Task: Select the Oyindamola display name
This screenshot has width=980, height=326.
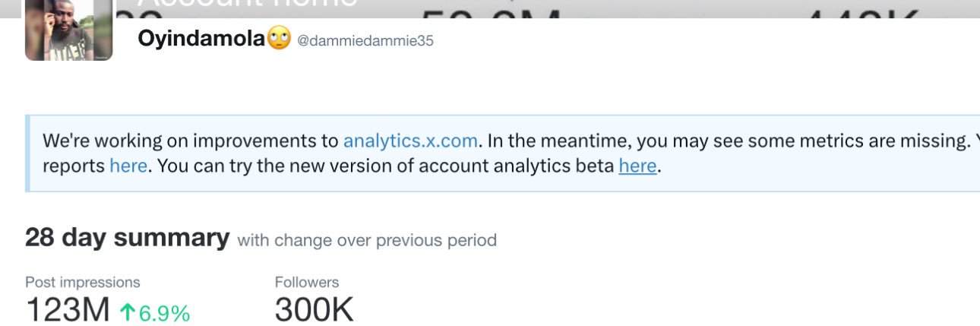Action: tap(201, 40)
